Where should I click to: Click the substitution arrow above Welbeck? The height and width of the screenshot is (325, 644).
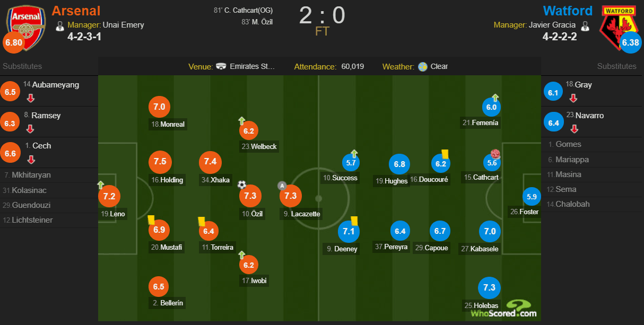tap(241, 121)
